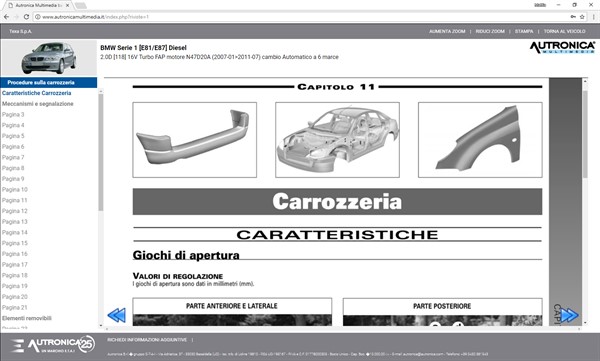Click TORNA AL VEICOLO link

564,31
